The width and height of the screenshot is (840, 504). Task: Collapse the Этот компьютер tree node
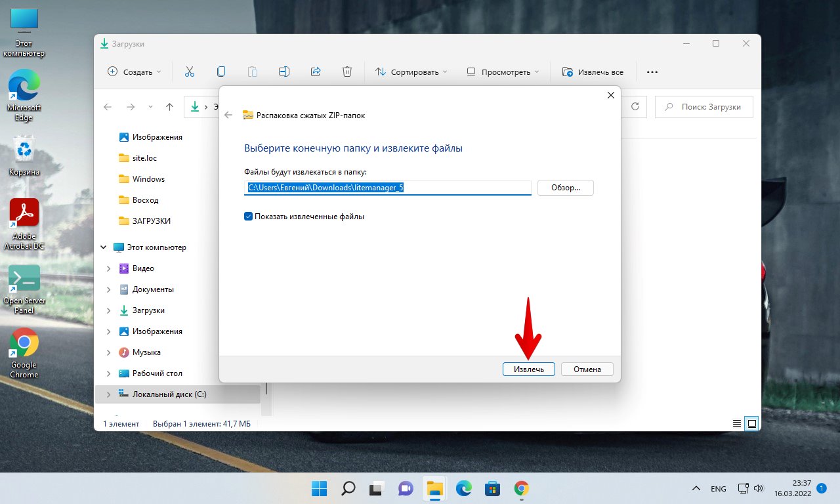(x=103, y=247)
